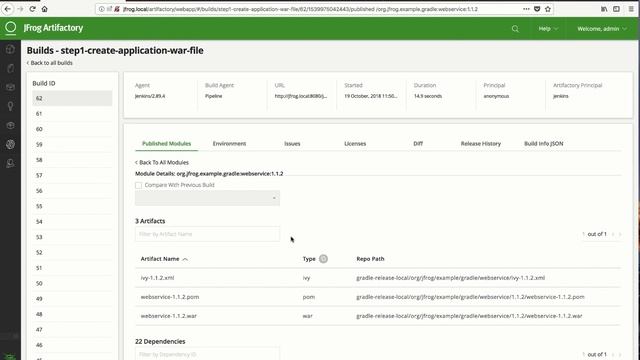640x360 pixels.
Task: Expand the Help menu
Action: point(548,29)
